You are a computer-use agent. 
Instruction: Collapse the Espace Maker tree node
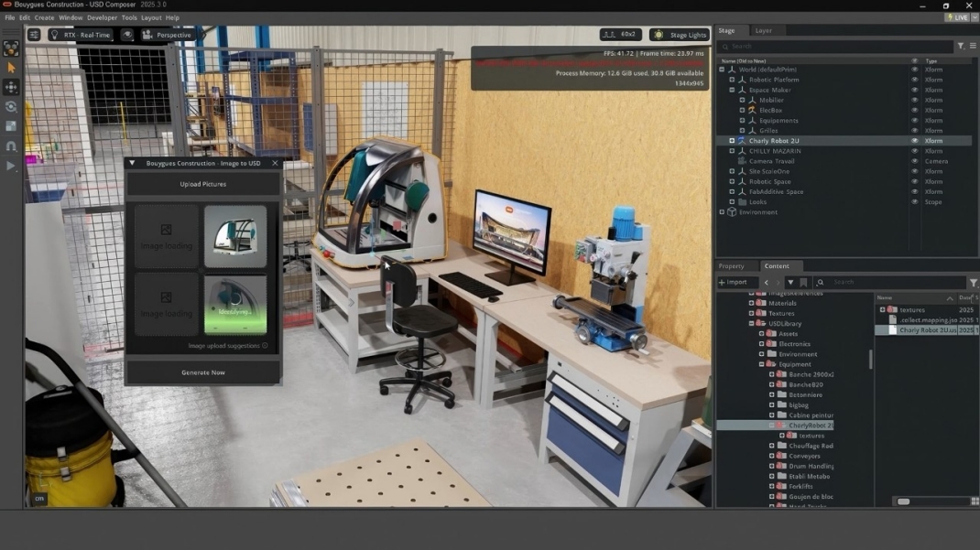(x=732, y=90)
